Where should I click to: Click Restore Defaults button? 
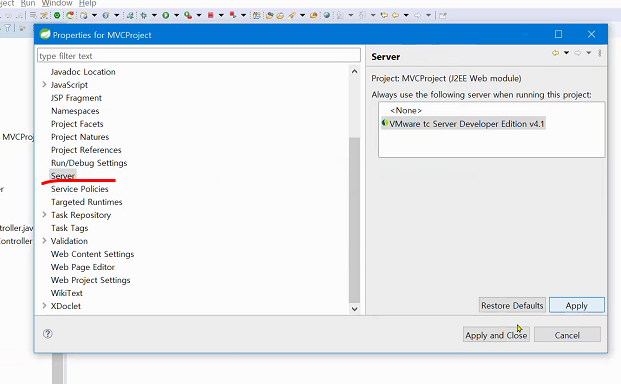point(512,305)
